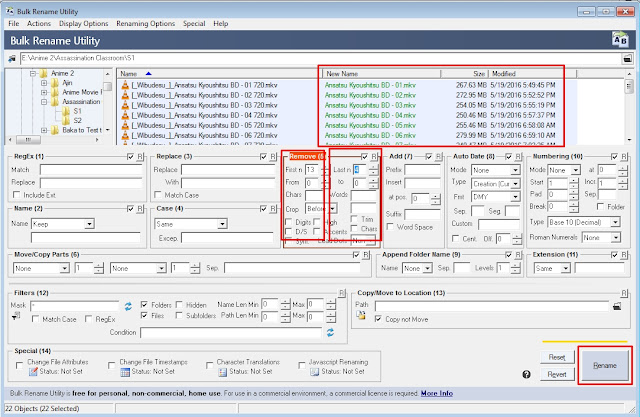640x417 pixels.
Task: Click the VLC icon of episode 04 file
Action: (x=125, y=115)
